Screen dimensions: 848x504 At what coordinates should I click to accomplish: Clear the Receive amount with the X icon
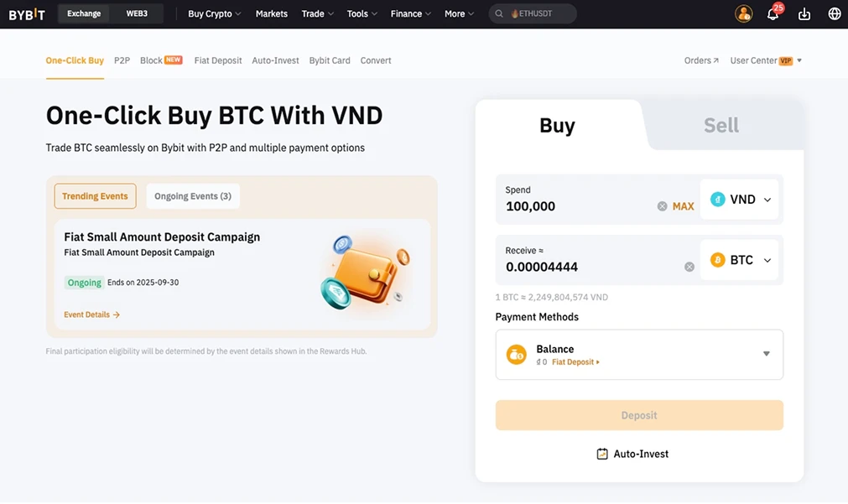point(689,267)
